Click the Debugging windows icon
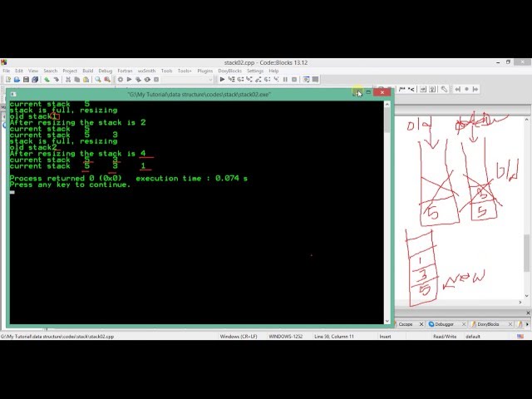The height and width of the screenshot is (399, 532). tap(306, 80)
